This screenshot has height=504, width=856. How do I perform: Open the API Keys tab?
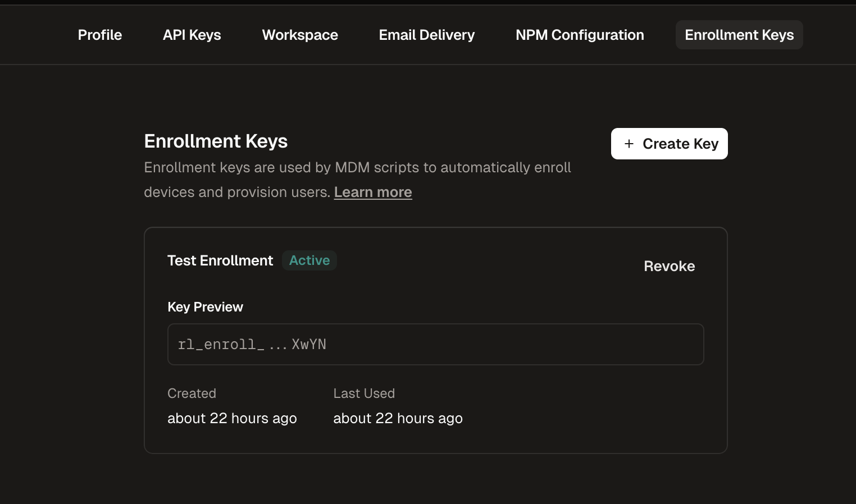pyautogui.click(x=192, y=35)
